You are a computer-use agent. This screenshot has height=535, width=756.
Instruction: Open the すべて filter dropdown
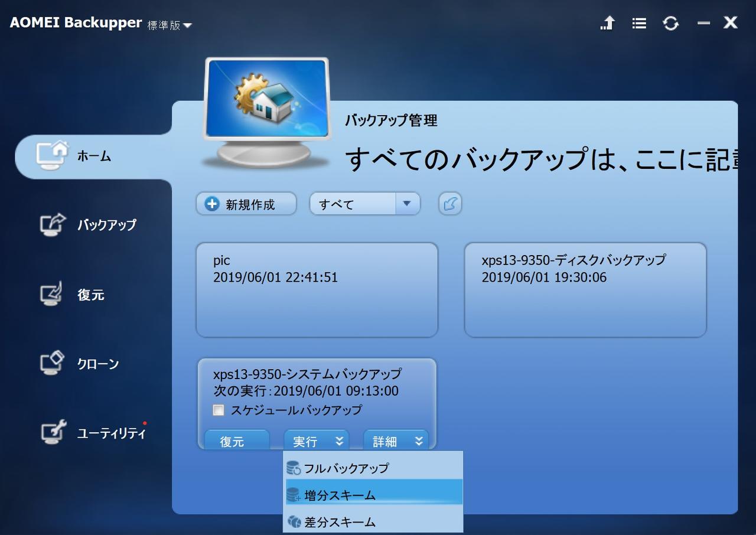pos(365,204)
